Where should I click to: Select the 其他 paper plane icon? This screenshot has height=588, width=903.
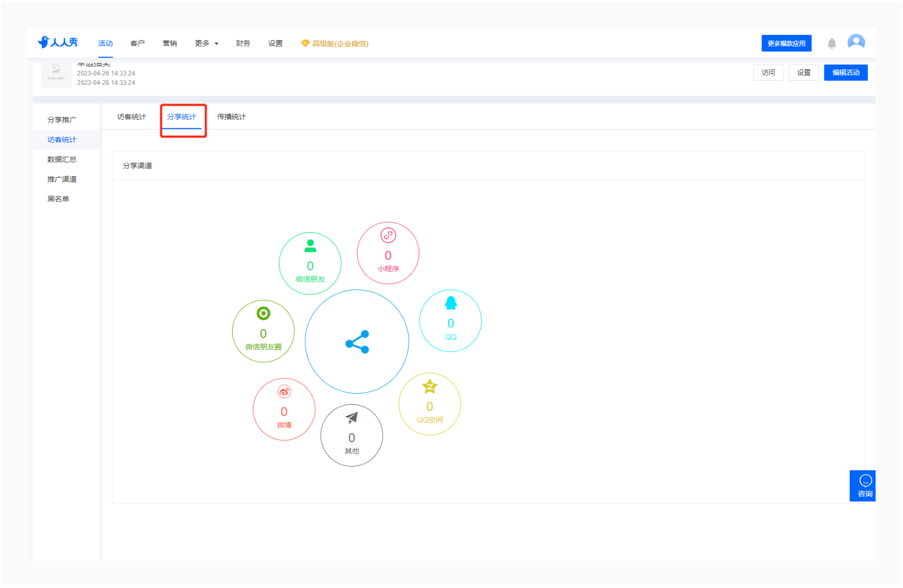tap(352, 418)
